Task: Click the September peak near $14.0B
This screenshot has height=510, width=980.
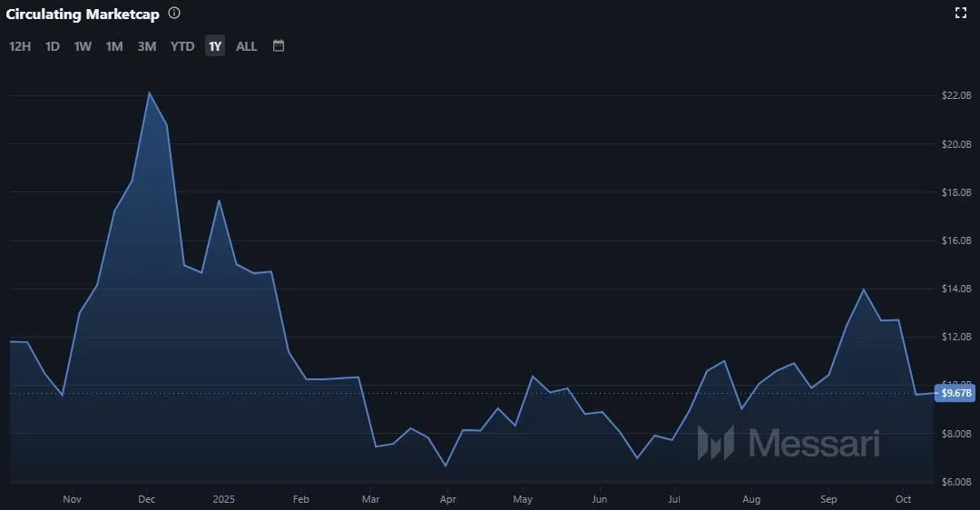Action: 863,289
